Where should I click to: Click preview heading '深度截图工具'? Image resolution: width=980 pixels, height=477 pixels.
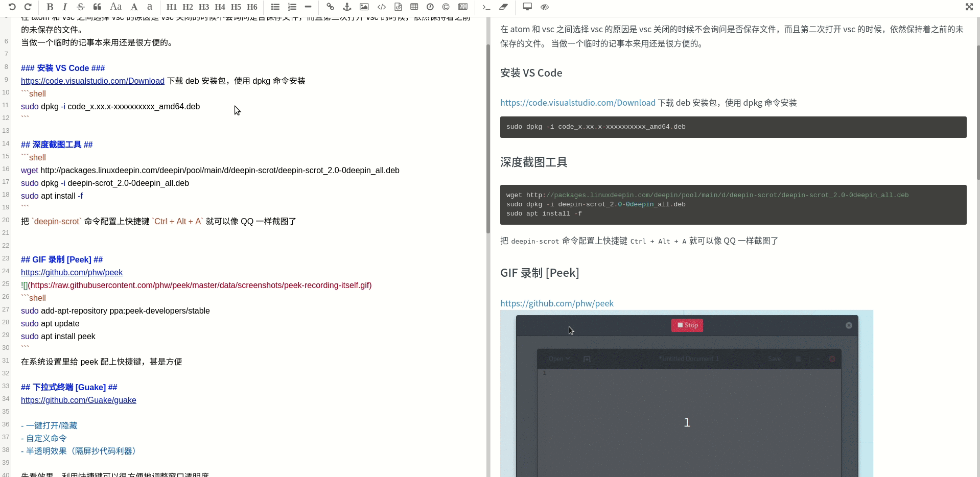(534, 162)
